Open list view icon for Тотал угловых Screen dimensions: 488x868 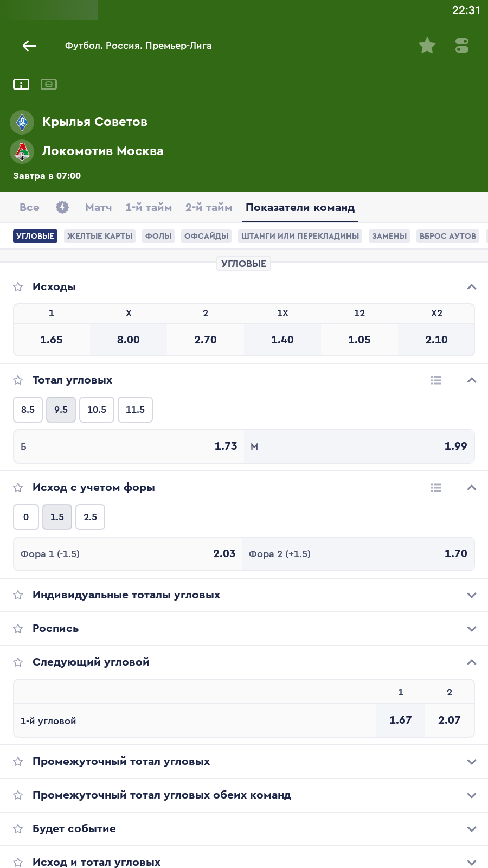point(436,380)
